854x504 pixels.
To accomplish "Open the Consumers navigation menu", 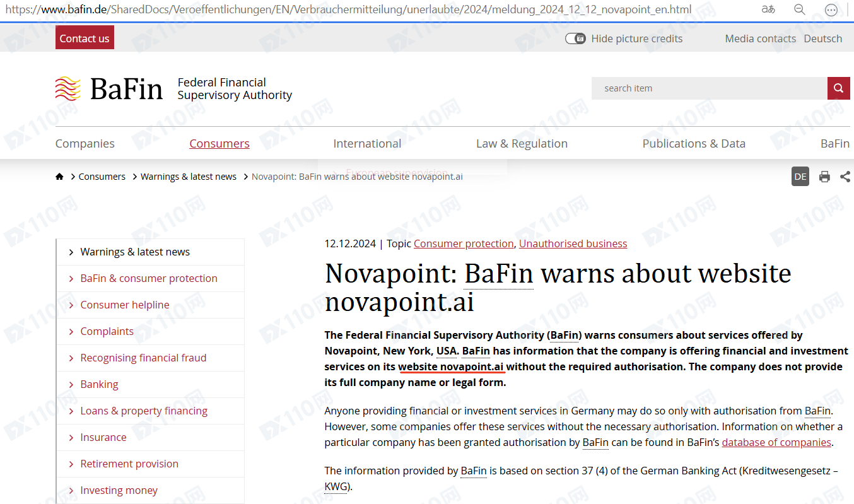I will 219,143.
